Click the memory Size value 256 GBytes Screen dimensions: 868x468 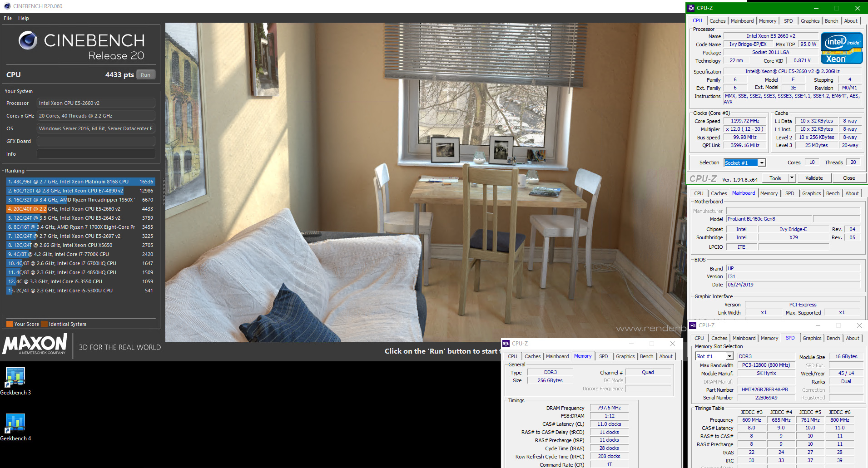tap(550, 380)
